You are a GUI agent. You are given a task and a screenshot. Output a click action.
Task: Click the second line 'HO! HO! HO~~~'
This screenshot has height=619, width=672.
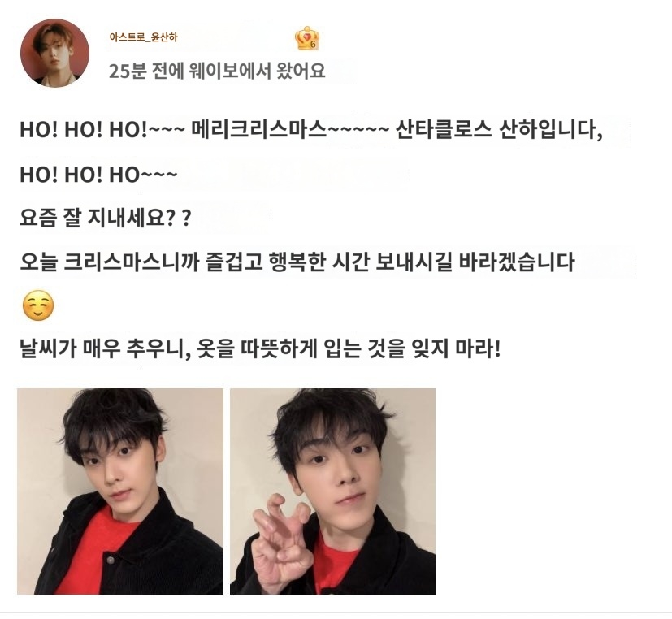pos(98,175)
